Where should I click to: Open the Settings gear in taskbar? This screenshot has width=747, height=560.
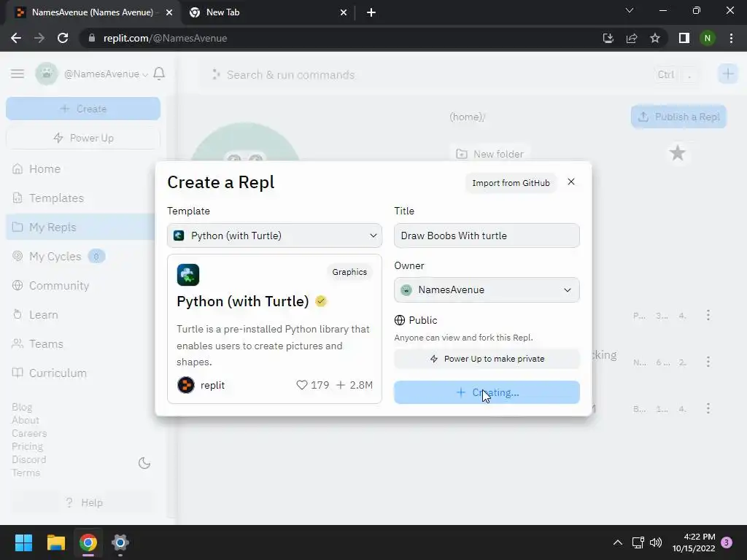coord(120,542)
